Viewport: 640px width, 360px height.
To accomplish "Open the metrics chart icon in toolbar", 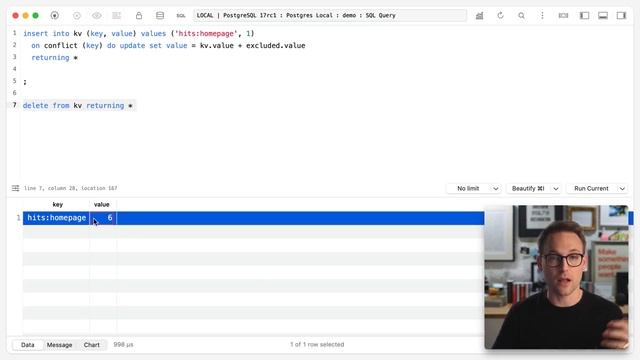I will [x=480, y=16].
